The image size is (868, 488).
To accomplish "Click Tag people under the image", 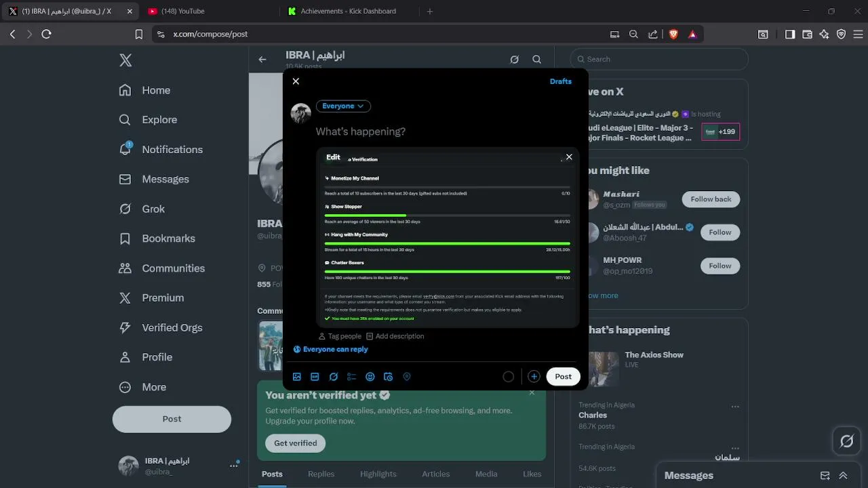I will (340, 336).
